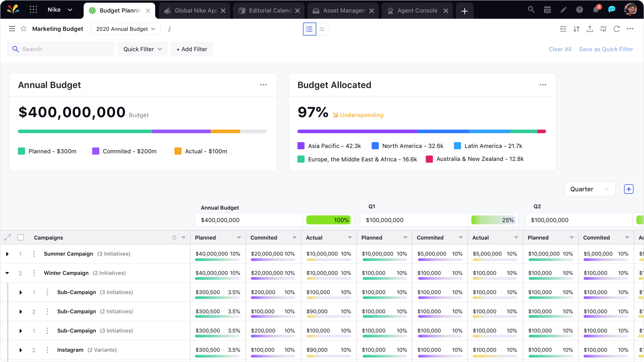Image resolution: width=644 pixels, height=362 pixels.
Task: Expand the Instagram row
Action: tap(21, 350)
